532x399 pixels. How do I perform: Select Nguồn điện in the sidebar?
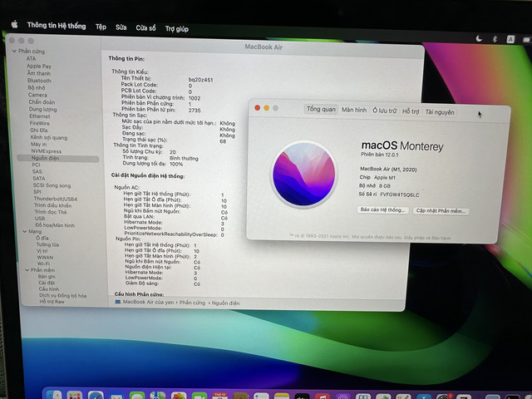[57, 158]
